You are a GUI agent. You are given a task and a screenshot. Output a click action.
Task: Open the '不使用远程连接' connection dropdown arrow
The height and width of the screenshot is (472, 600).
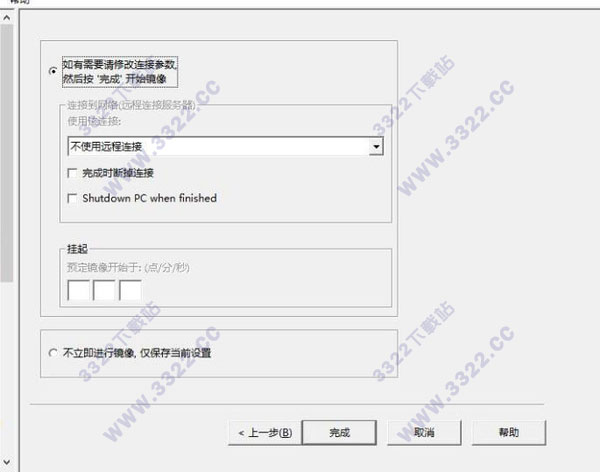[x=376, y=147]
